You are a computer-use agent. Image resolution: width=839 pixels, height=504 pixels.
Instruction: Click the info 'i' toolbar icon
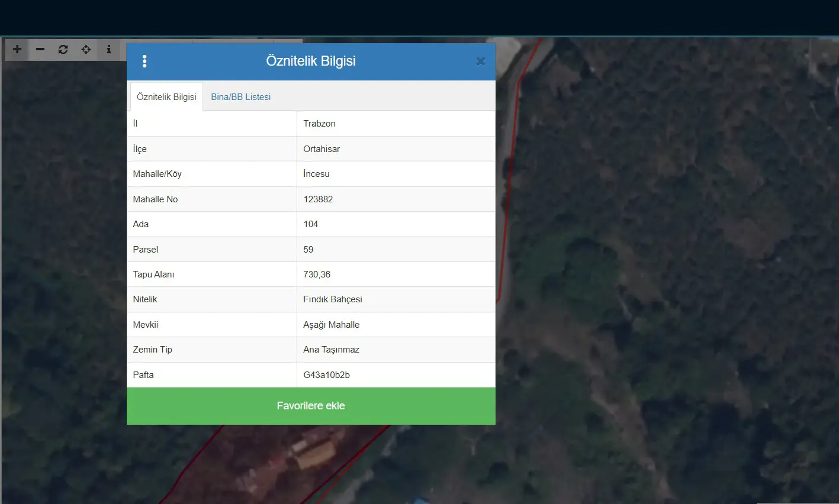click(108, 50)
